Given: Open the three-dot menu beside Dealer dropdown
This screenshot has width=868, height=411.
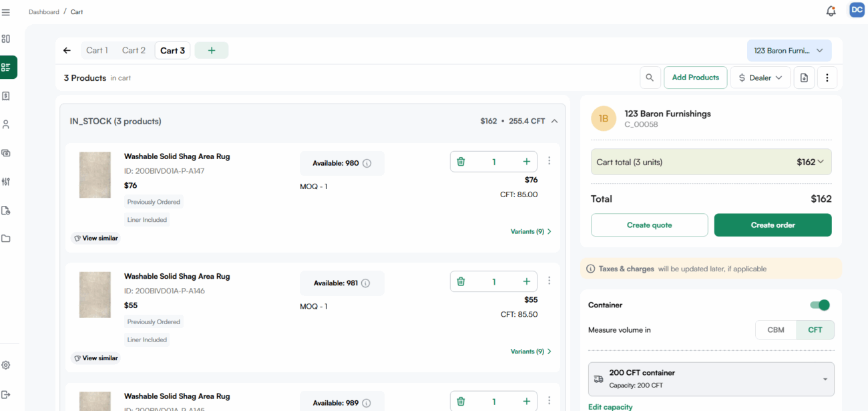Looking at the screenshot, I should [827, 78].
